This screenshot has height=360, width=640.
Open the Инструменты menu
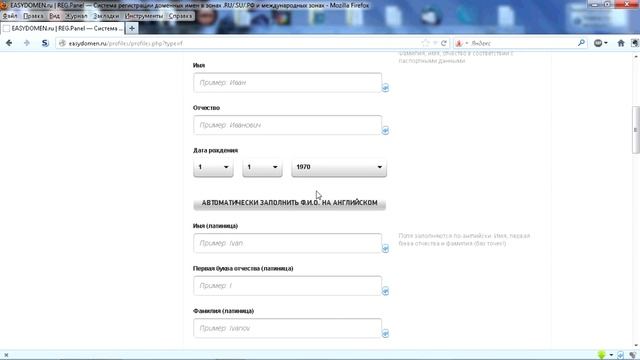pyautogui.click(x=144, y=16)
